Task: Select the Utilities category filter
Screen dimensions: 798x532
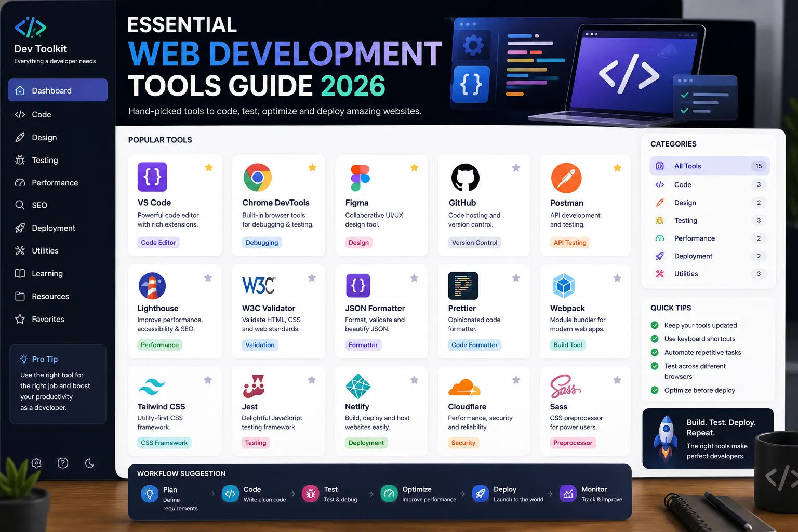Action: [709, 274]
